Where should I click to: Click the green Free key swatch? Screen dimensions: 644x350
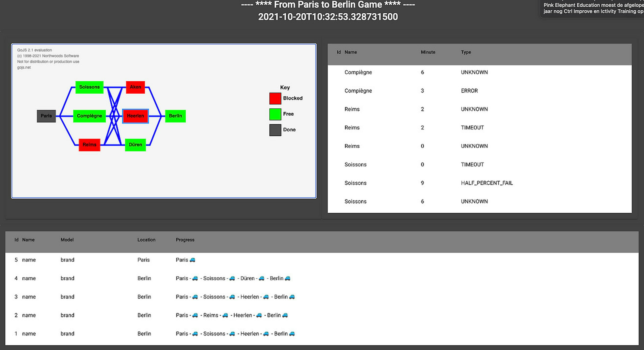[275, 114]
